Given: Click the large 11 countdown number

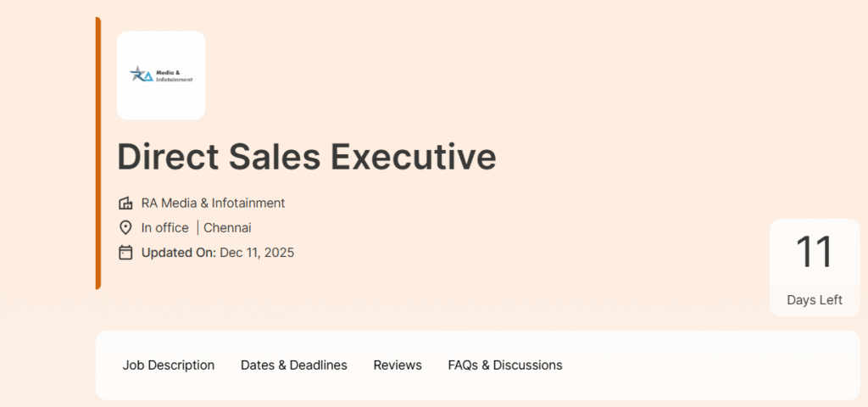Looking at the screenshot, I should 815,253.
